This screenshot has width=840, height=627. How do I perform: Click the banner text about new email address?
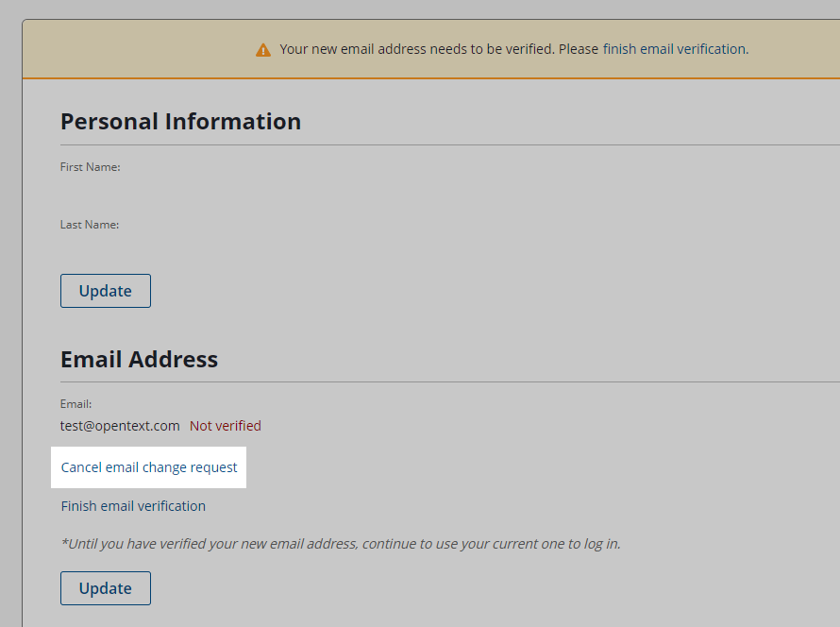pyautogui.click(x=439, y=49)
